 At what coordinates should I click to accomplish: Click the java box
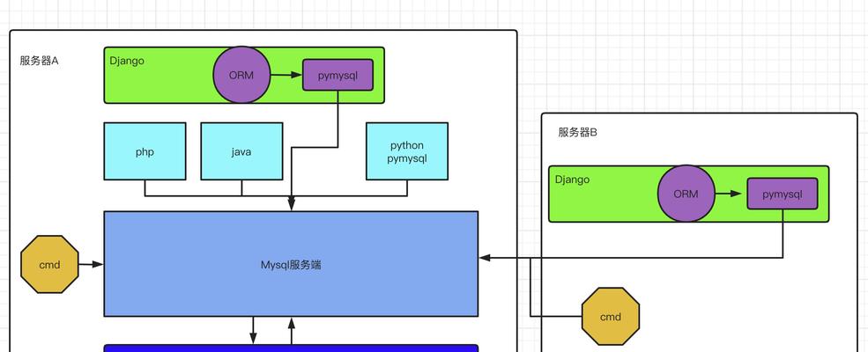tap(242, 151)
